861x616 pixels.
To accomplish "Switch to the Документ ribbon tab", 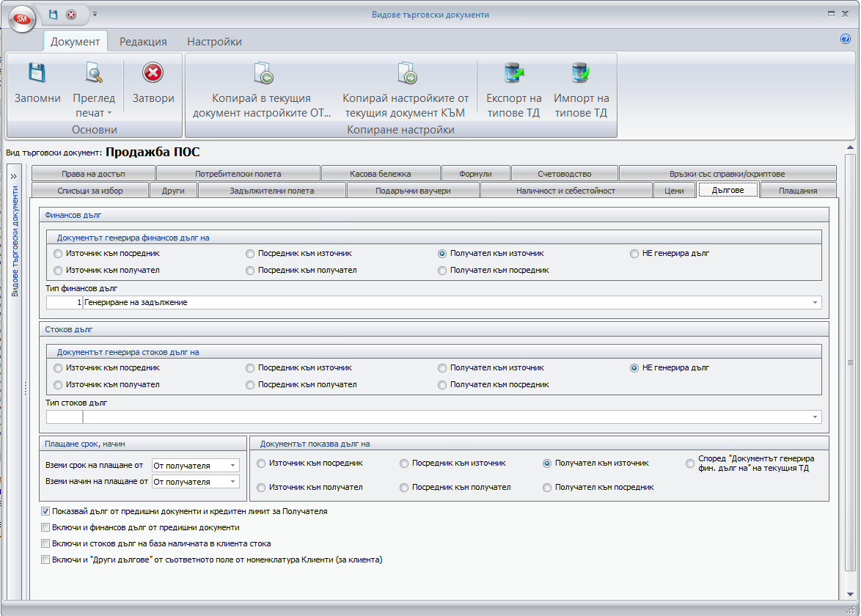I will coord(76,42).
